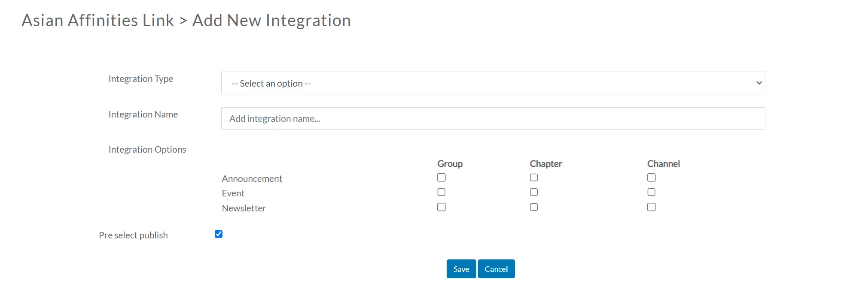Click the Channel column header
Screen dimensions: 868x292
[x=664, y=164]
